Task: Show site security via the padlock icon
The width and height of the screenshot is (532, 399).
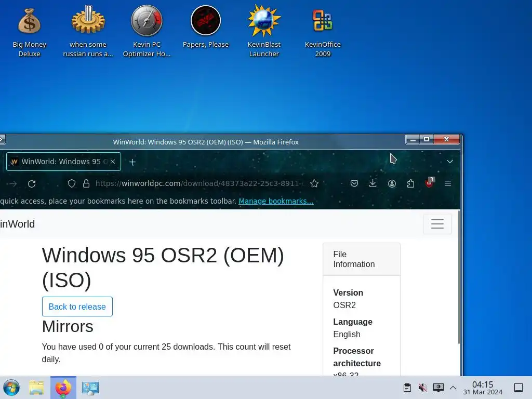Action: [x=86, y=183]
